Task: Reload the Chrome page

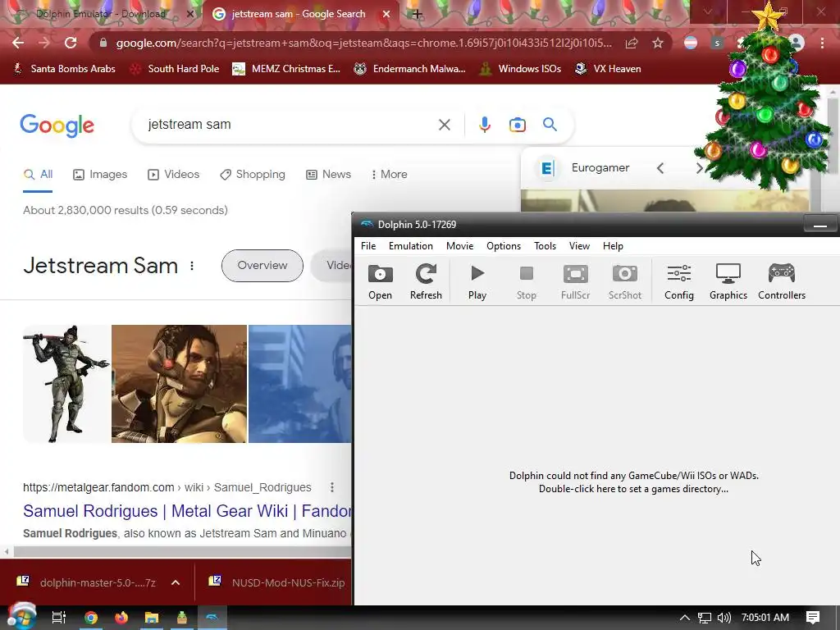Action: tap(71, 43)
